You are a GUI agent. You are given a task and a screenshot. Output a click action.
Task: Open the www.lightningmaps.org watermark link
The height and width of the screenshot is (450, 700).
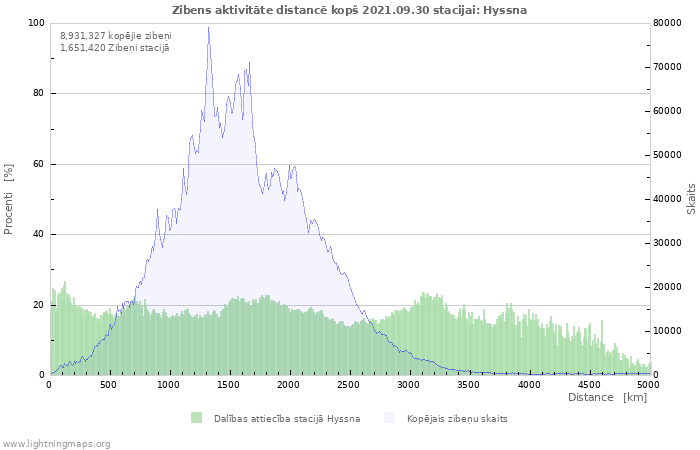56,443
